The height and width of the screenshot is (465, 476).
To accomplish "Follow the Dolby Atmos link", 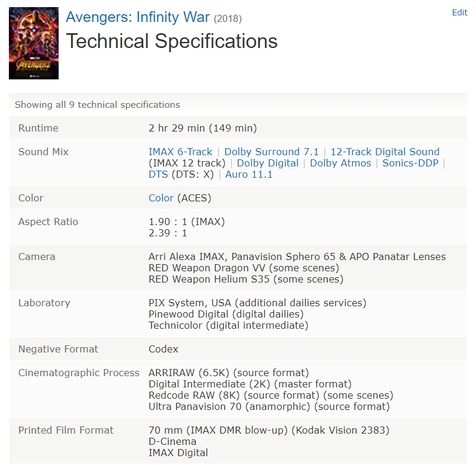I will pyautogui.click(x=340, y=163).
